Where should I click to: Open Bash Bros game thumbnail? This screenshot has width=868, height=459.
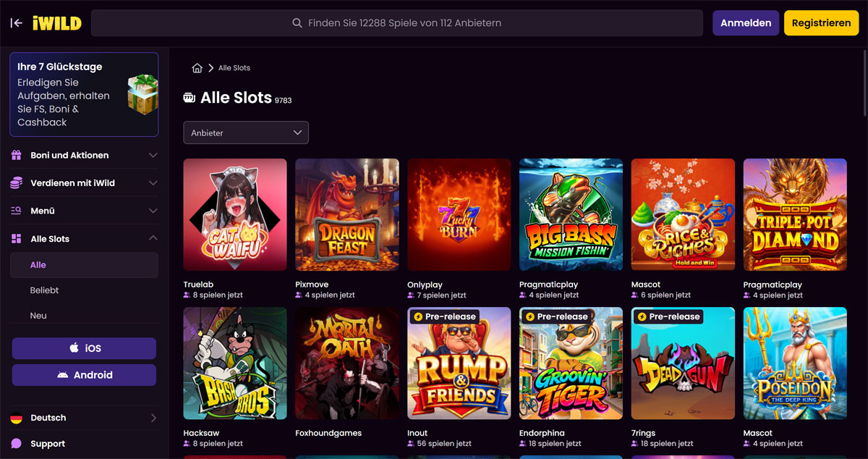coord(235,363)
